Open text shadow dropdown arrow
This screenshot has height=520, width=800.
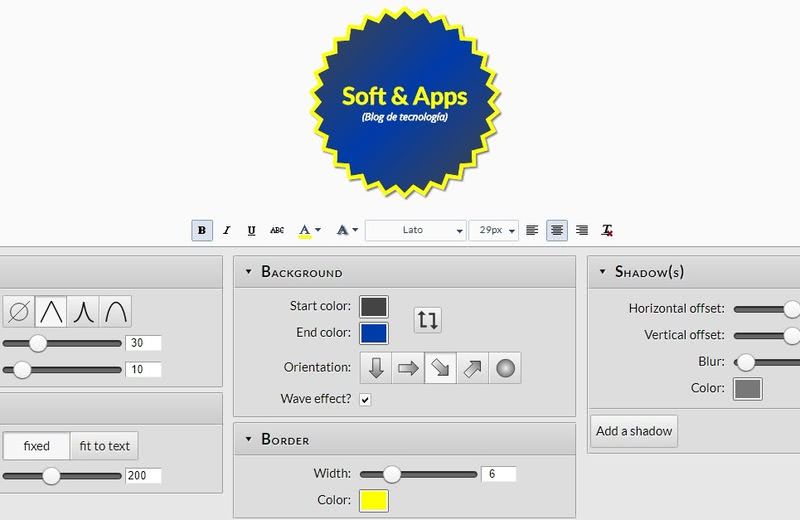355,230
